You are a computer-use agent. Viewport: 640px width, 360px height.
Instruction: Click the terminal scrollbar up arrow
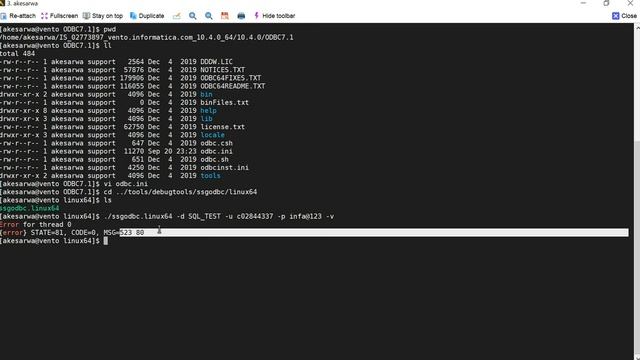637,27
